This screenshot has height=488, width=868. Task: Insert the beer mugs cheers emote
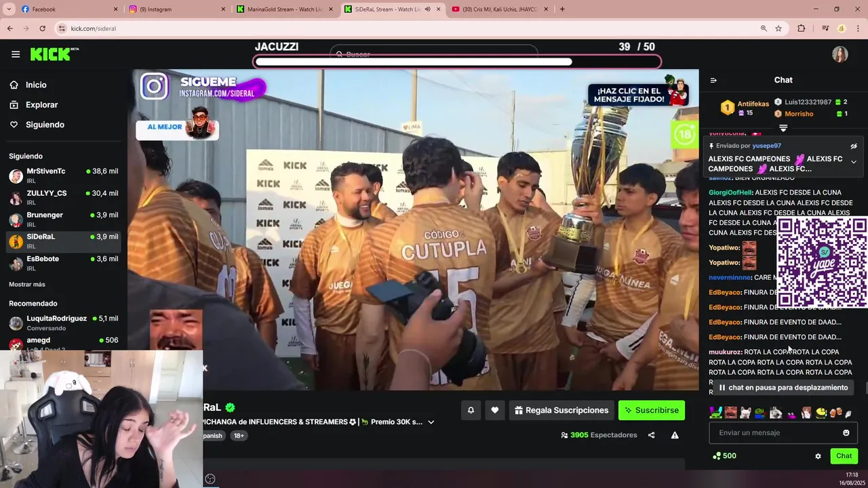[x=836, y=413]
